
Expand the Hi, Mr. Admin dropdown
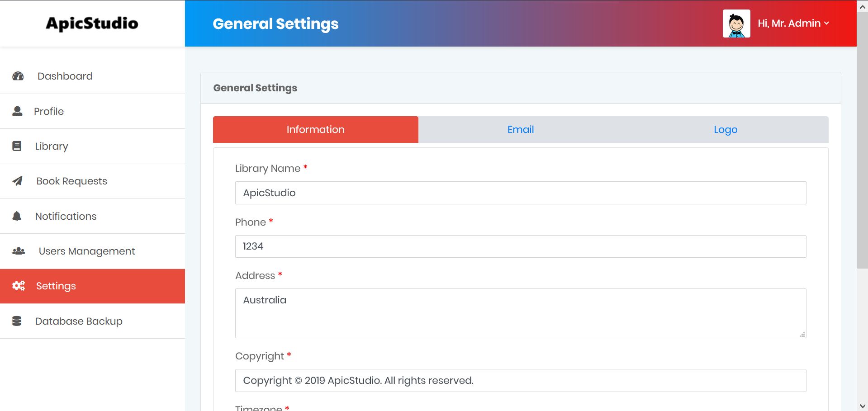coord(793,24)
